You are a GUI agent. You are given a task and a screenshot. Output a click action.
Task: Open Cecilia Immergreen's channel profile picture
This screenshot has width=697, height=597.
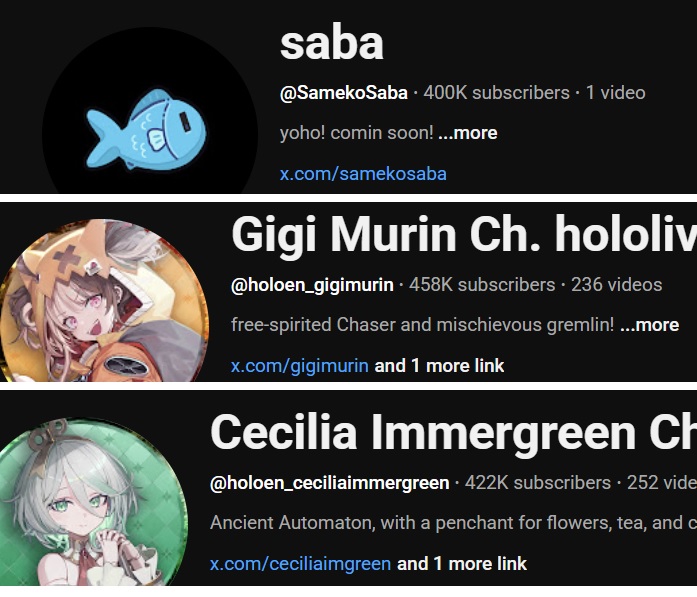click(92, 501)
